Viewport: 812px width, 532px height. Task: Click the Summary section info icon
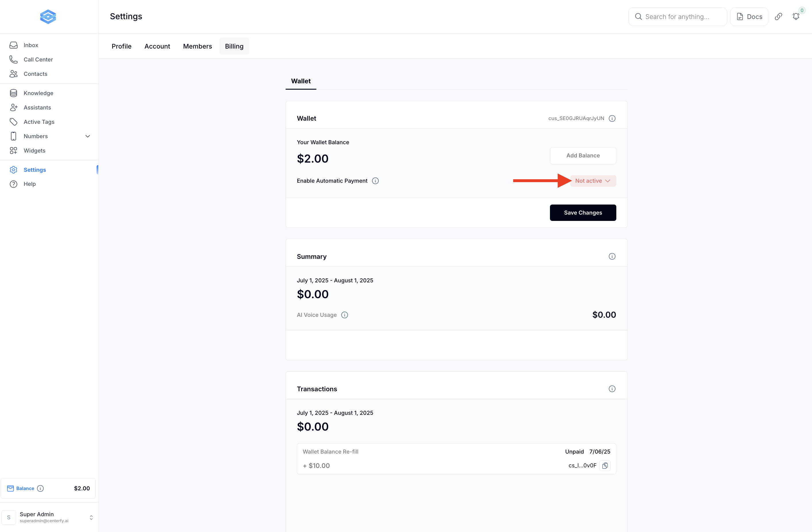[x=612, y=257]
